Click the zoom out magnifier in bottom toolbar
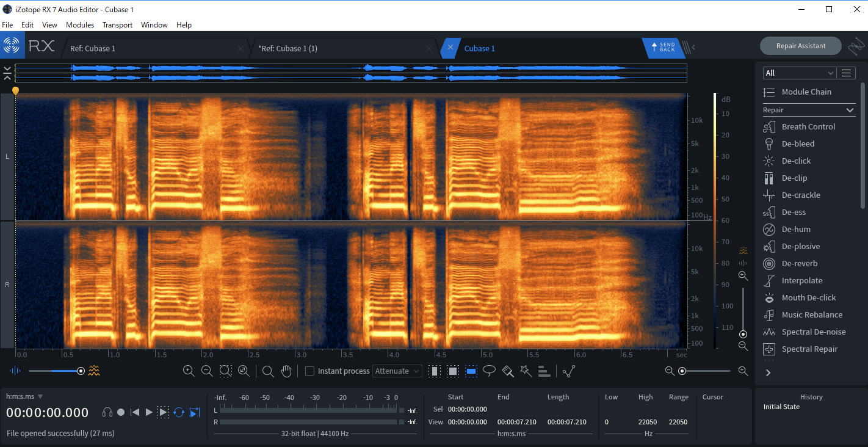868x447 pixels. point(207,371)
